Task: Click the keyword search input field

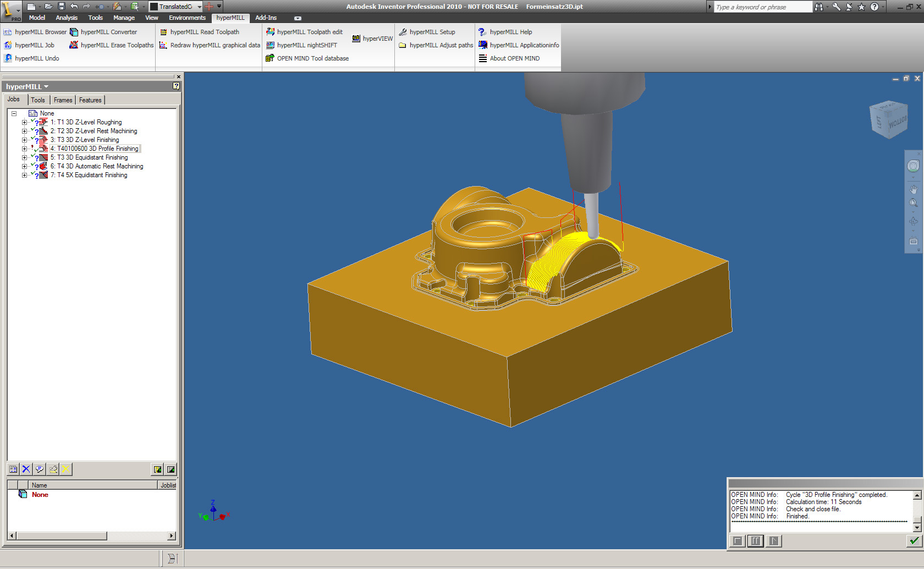Action: (x=762, y=7)
